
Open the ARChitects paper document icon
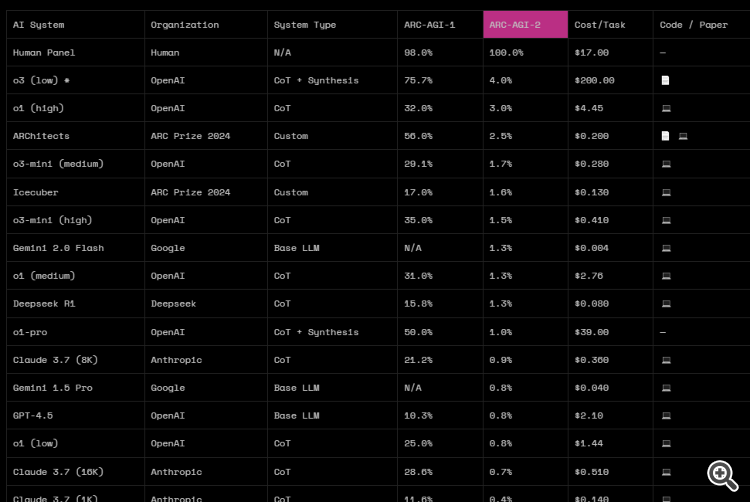[665, 136]
